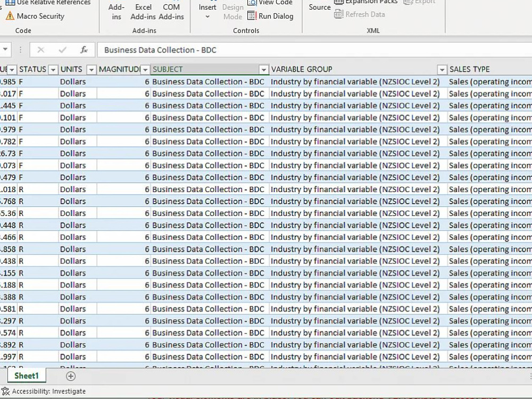Select Dollars cell in row with .017

[78, 94]
